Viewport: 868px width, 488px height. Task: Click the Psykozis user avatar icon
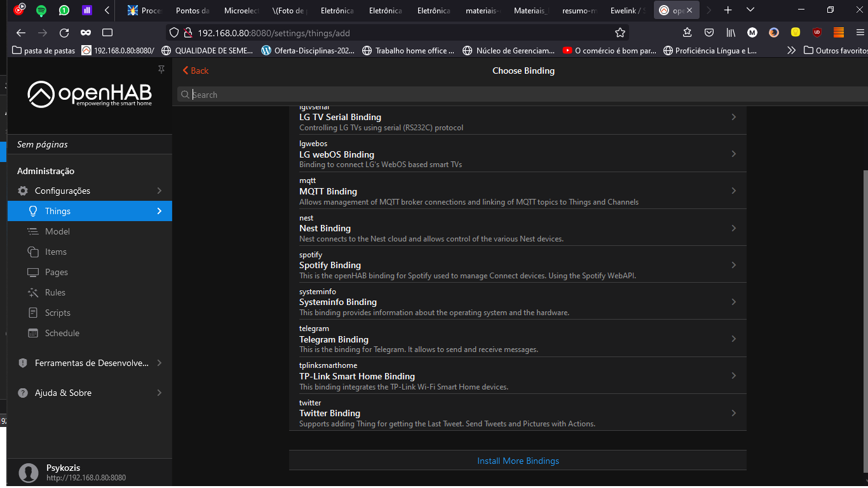29,472
